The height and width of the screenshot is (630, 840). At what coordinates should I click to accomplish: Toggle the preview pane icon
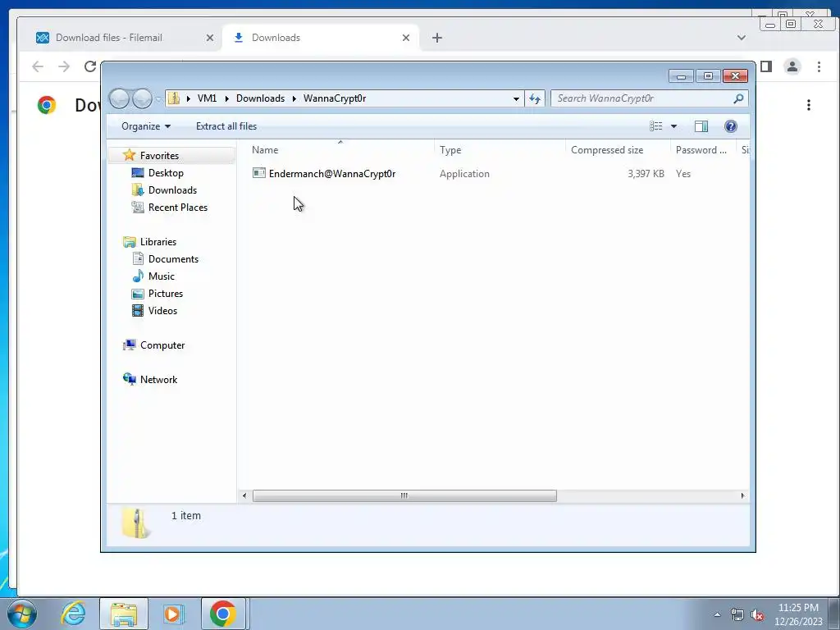tap(701, 126)
